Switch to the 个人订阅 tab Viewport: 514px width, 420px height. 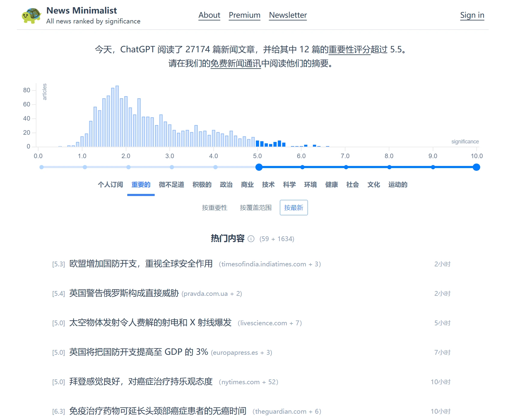click(110, 185)
